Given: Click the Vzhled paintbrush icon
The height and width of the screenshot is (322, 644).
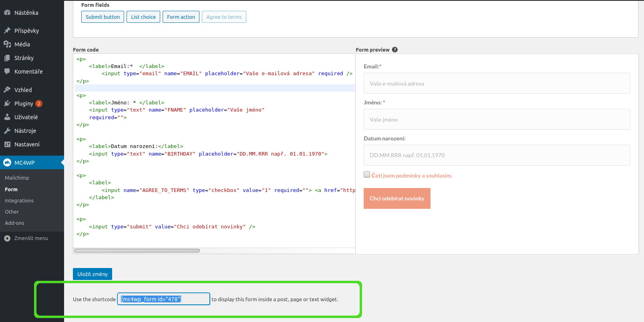Looking at the screenshot, I should [x=7, y=90].
